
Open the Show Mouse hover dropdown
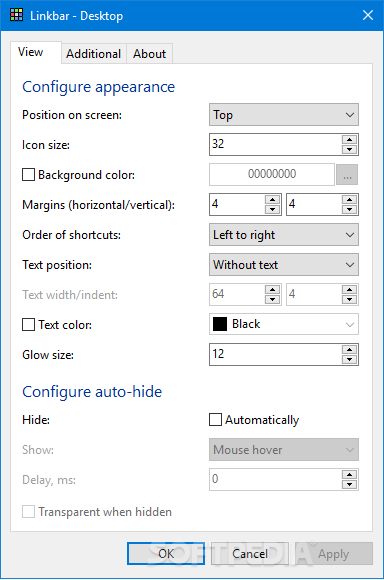pyautogui.click(x=284, y=450)
